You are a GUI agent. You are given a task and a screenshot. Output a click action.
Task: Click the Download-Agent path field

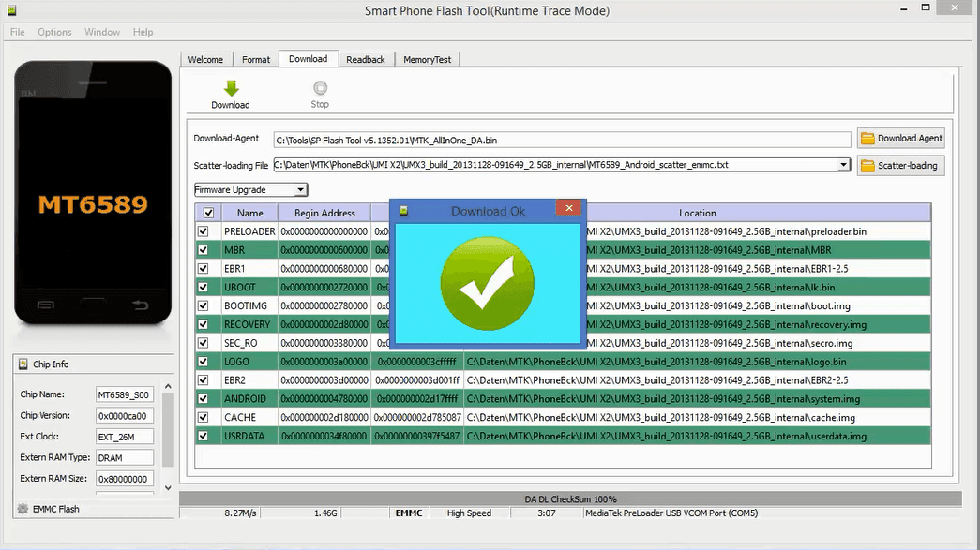pyautogui.click(x=562, y=140)
